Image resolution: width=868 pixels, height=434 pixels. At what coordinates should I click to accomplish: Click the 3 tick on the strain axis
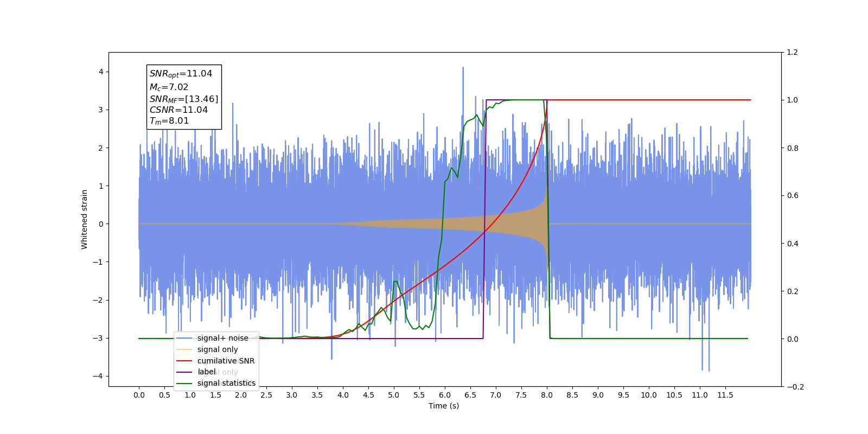[101, 110]
